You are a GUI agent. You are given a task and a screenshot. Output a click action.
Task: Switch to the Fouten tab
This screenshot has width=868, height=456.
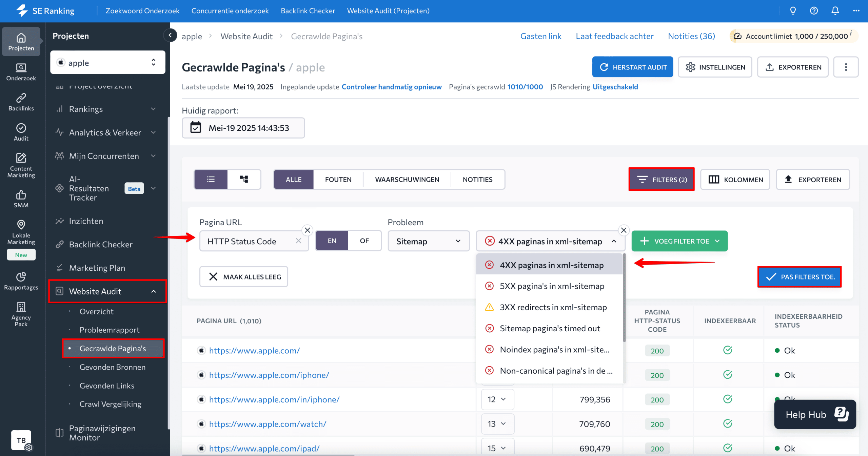338,179
